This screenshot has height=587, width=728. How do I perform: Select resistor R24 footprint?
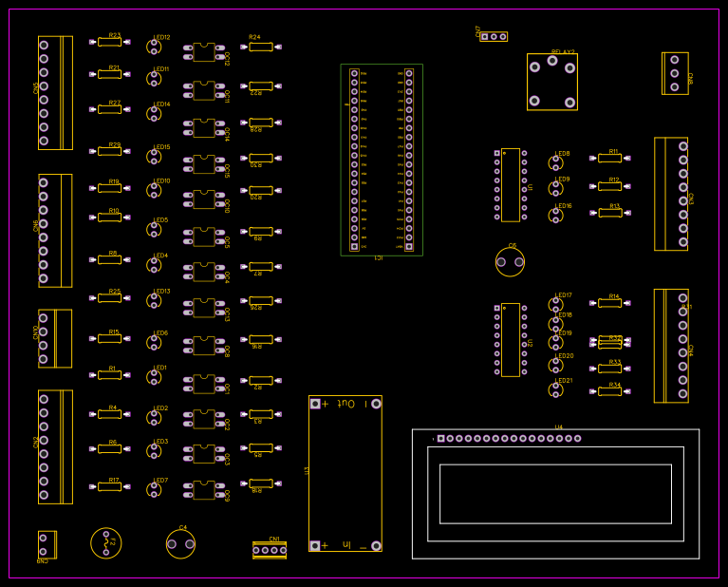(x=261, y=46)
